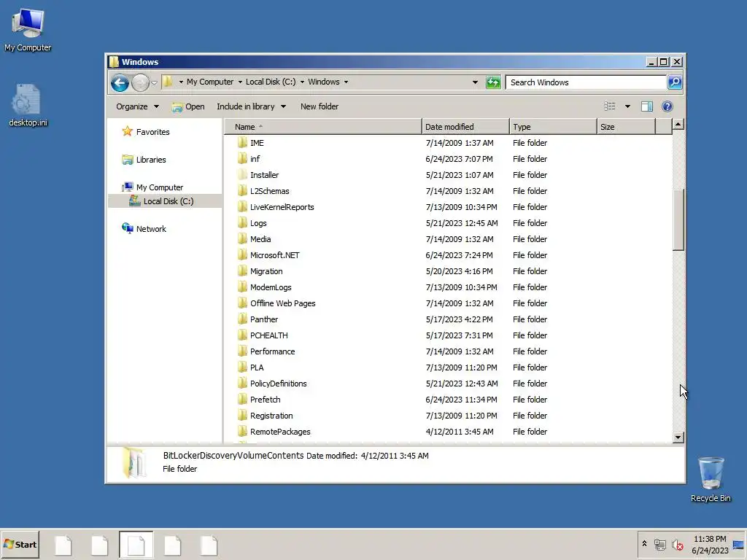Toggle the preview pane icon
This screenshot has height=560, width=747.
[646, 106]
